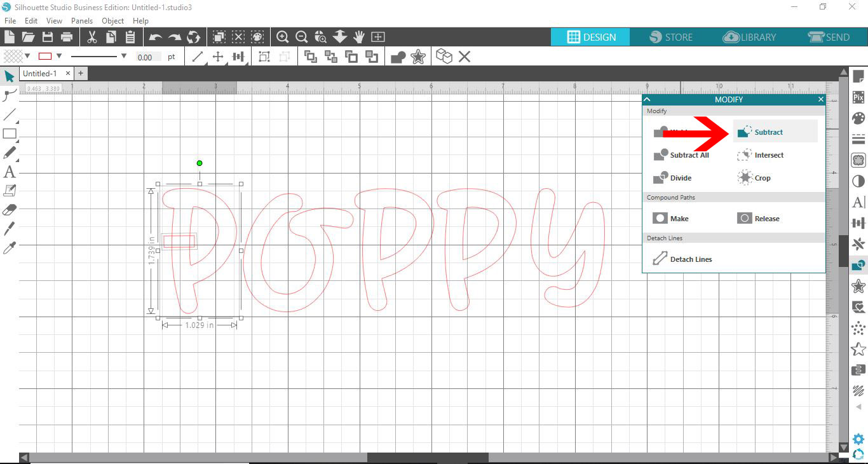Open Preferences gear icon
Screen dimensions: 868x464
(858, 439)
